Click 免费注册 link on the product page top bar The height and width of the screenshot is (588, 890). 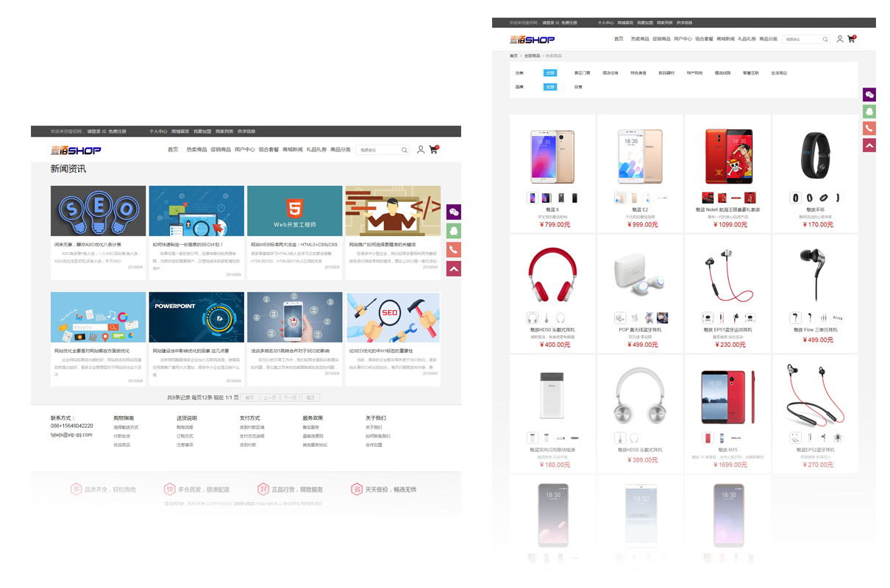click(x=570, y=23)
